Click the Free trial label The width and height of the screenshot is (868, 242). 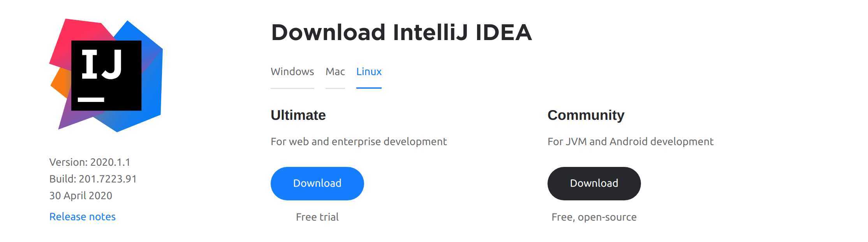317,217
